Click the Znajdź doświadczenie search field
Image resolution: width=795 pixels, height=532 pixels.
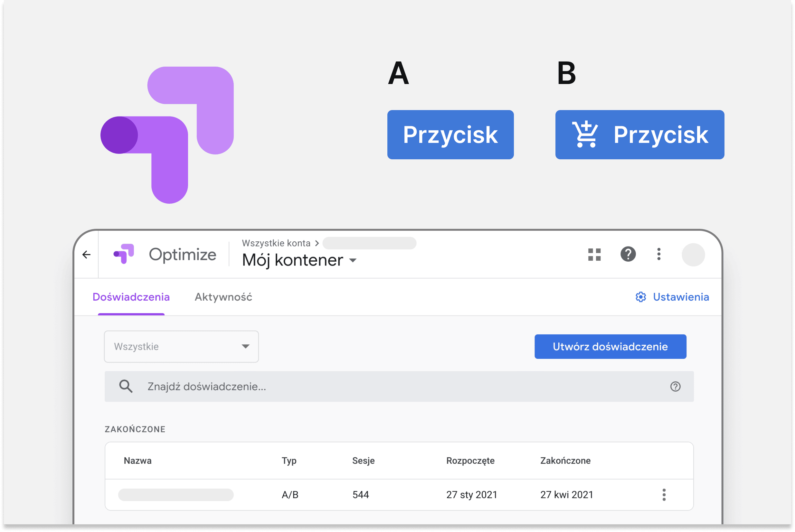point(399,387)
